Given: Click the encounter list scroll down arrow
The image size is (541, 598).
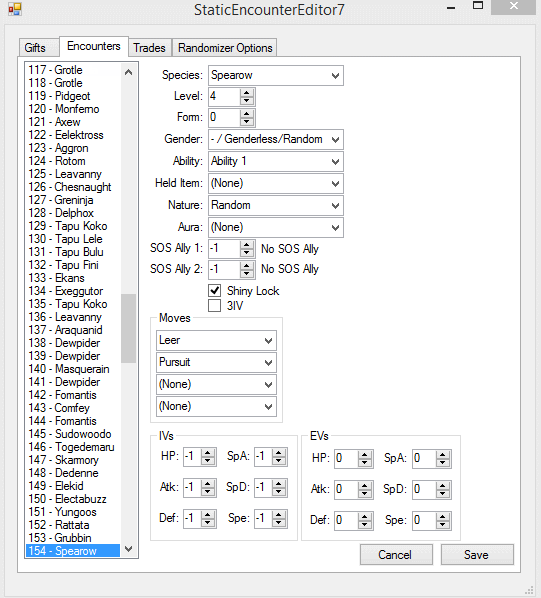Looking at the screenshot, I should click(128, 549).
